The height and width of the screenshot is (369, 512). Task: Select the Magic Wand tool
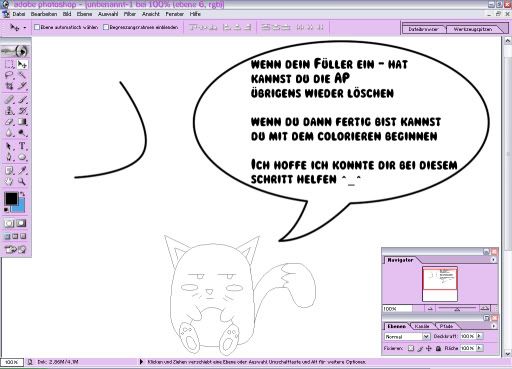tap(22, 75)
